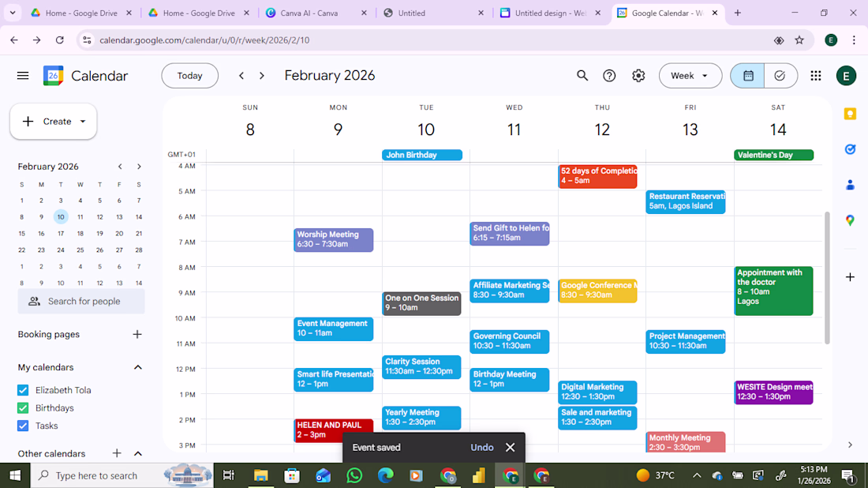This screenshot has height=488, width=868.
Task: Open green Appointment with the doctor event
Action: (773, 291)
